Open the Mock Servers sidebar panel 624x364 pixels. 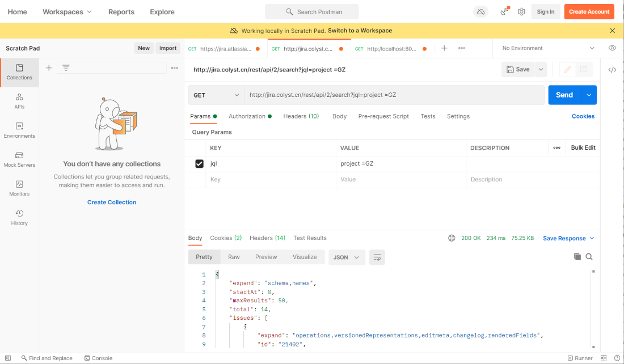tap(19, 159)
